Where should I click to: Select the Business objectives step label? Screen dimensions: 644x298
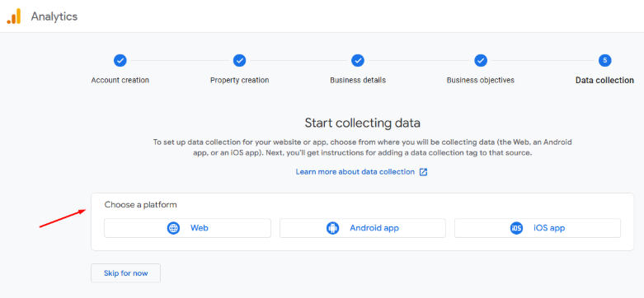[x=481, y=81]
